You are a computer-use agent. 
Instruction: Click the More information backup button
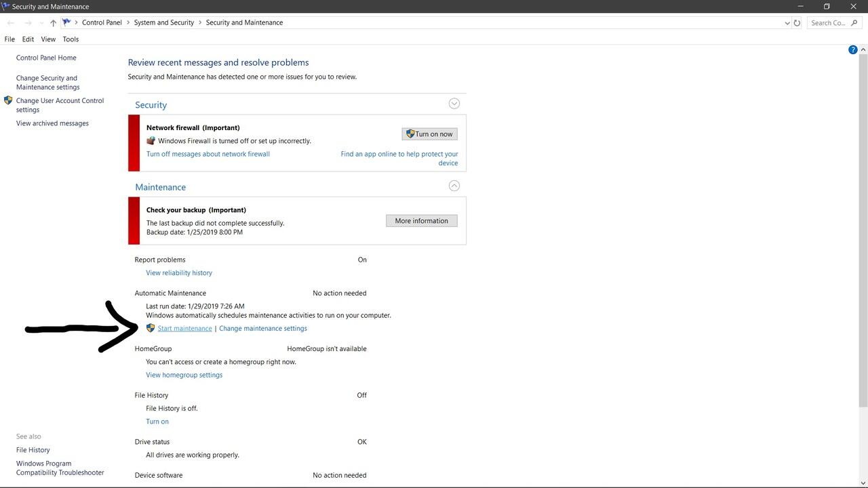421,221
